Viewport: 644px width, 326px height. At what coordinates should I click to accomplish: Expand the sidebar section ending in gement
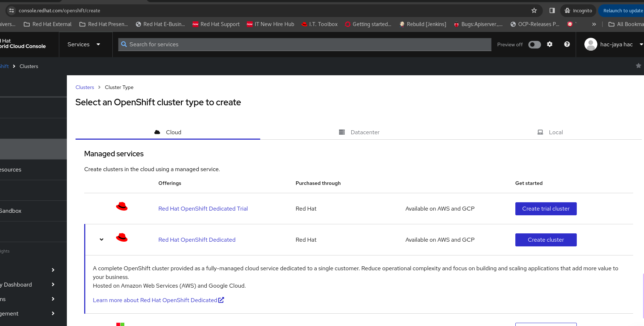tap(33, 314)
